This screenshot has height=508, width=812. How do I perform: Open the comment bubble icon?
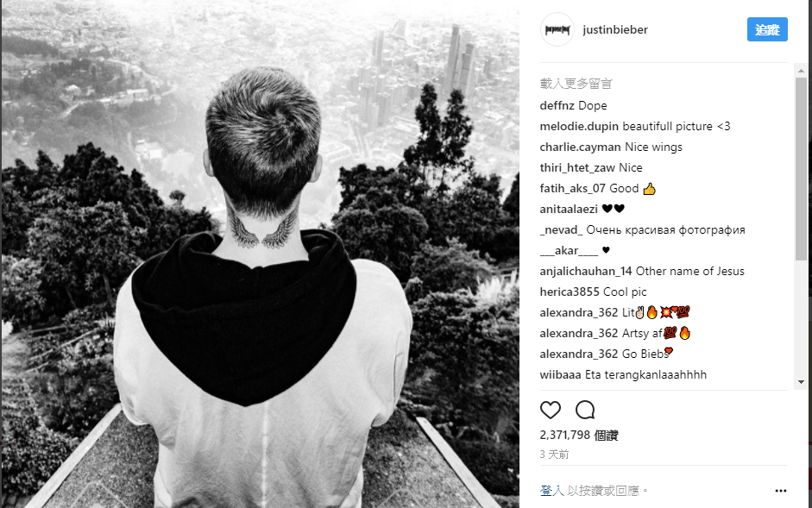pyautogui.click(x=585, y=411)
